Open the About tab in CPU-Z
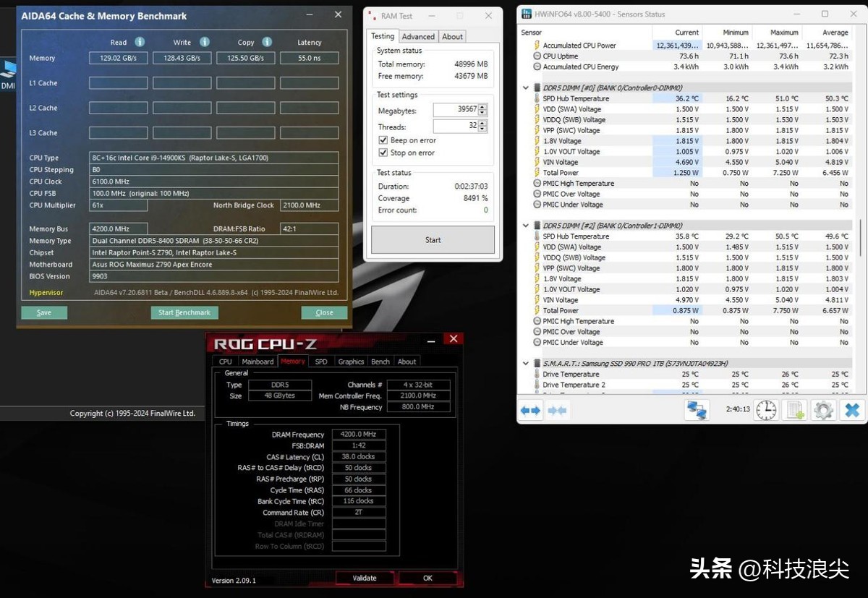868x598 pixels. pos(407,362)
